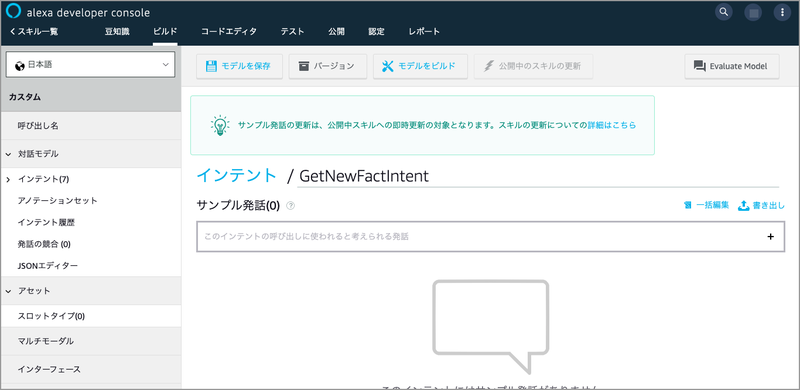Click the バージョン button

pyautogui.click(x=328, y=66)
